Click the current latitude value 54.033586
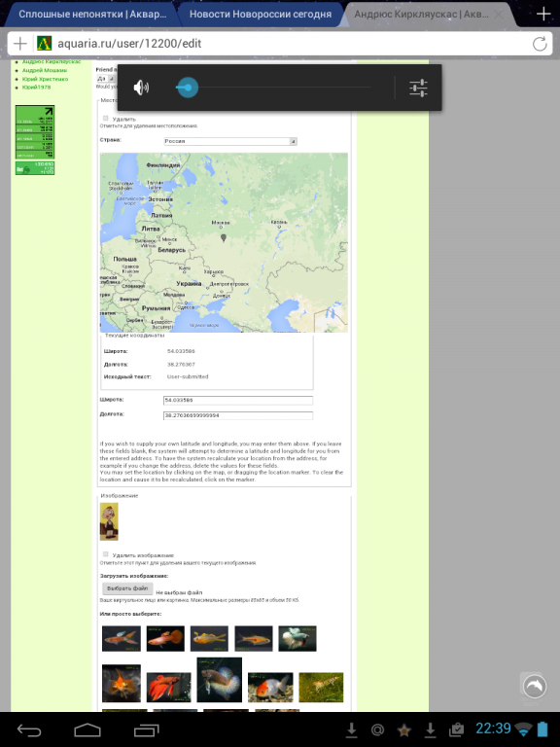Screen dimensions: 560x747 (x=181, y=351)
